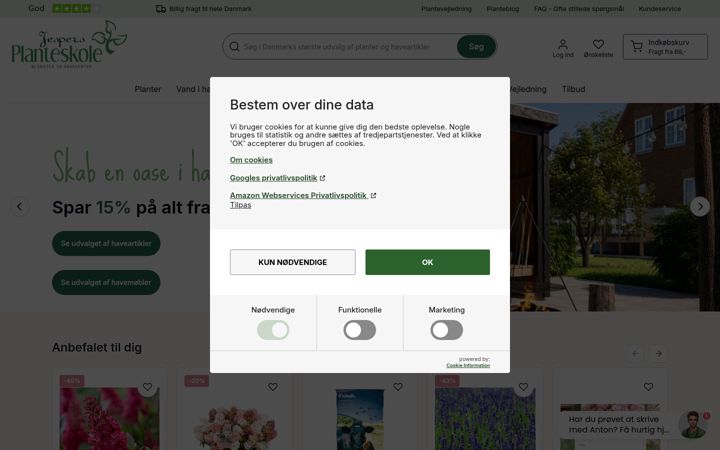Click the Anton chat message bubble
The height and width of the screenshot is (450, 720).
pos(618,424)
